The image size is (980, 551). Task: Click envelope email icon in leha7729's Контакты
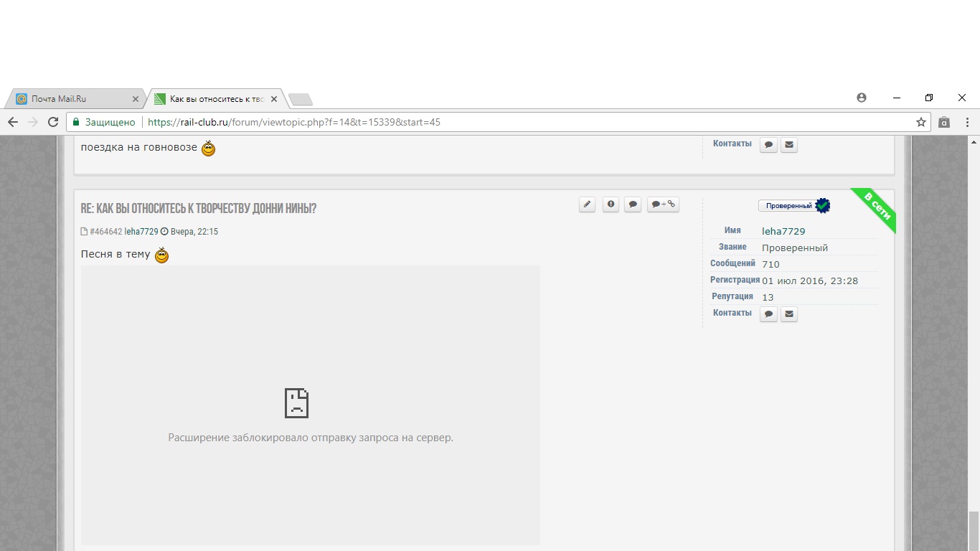[788, 314]
